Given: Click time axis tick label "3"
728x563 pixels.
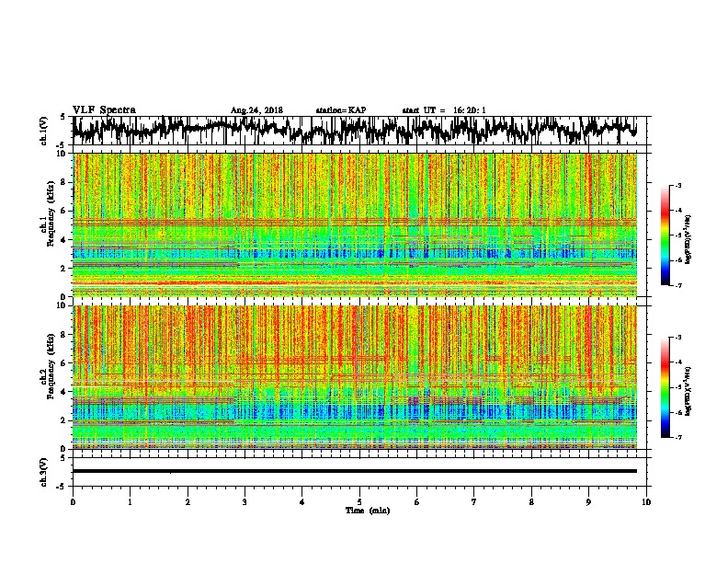Looking at the screenshot, I should [245, 502].
